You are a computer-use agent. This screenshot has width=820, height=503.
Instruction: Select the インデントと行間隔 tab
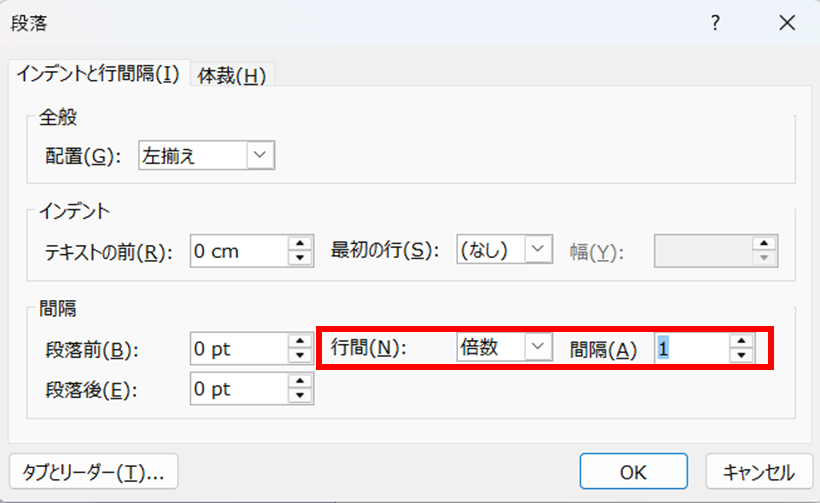point(97,75)
